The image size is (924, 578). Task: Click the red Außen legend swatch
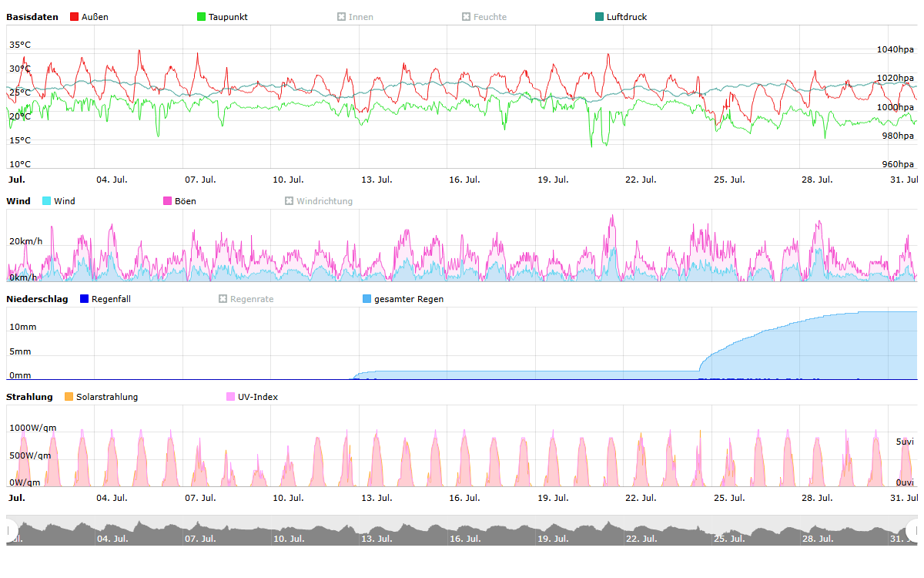point(75,17)
